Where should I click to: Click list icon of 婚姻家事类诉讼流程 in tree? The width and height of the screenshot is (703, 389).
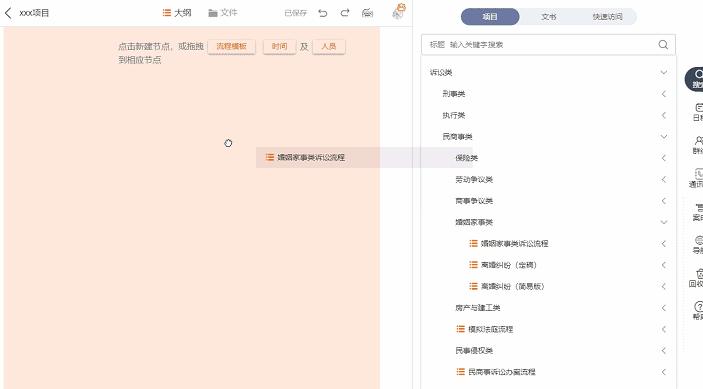point(473,243)
